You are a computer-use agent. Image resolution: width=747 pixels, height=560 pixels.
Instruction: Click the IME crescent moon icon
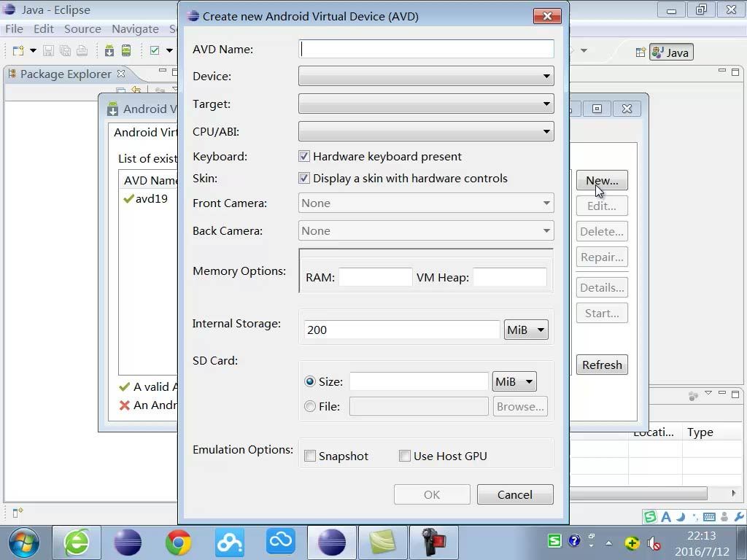point(681,517)
